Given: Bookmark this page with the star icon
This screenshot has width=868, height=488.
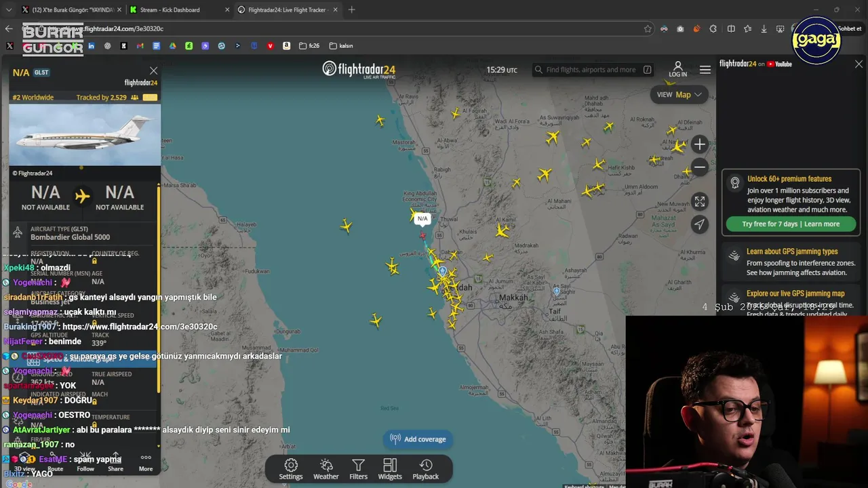Looking at the screenshot, I should click(x=648, y=28).
